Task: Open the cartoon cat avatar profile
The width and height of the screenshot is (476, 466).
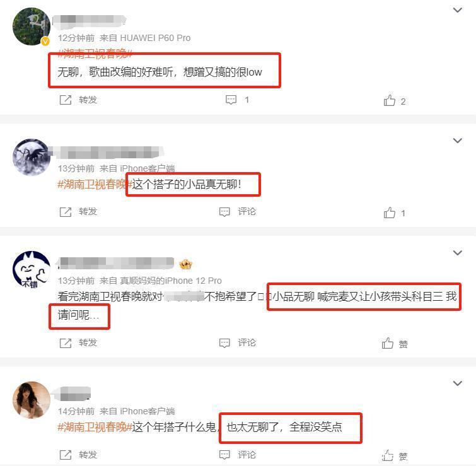Action: 32,270
